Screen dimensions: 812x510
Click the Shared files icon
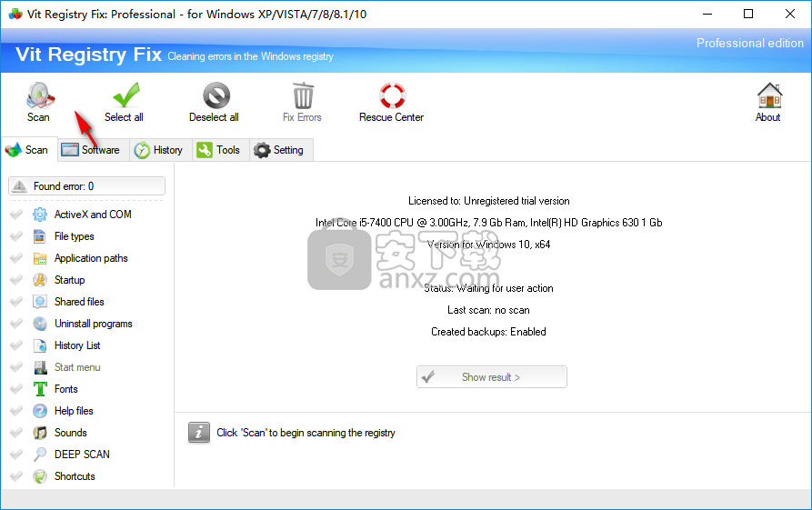click(40, 302)
